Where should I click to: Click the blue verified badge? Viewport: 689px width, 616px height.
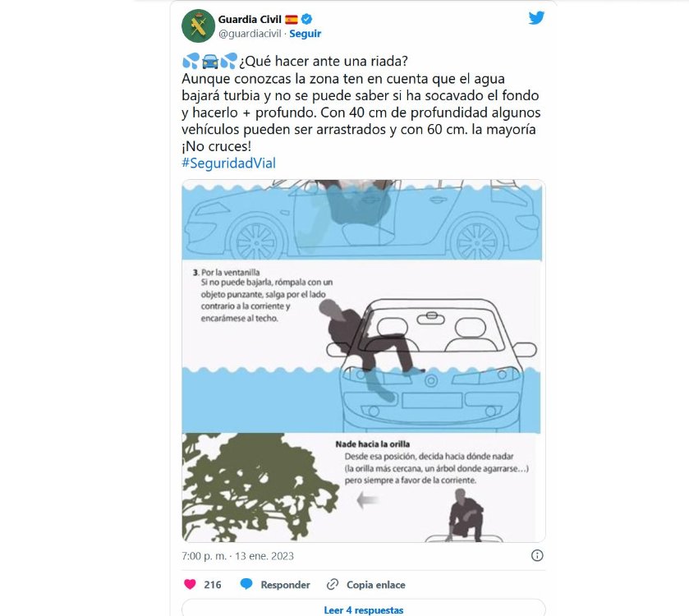[x=306, y=19]
